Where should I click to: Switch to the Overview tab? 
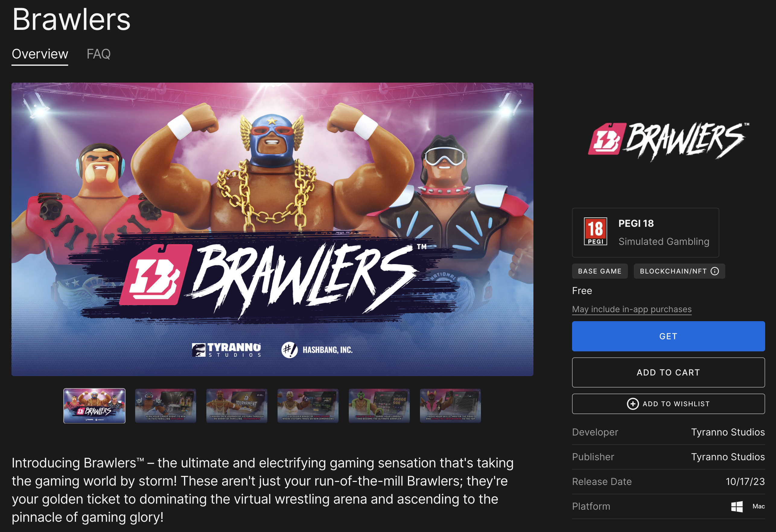click(x=40, y=54)
